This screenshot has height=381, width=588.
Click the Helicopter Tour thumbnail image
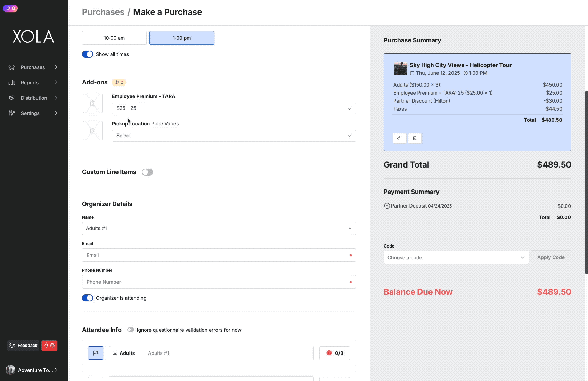click(400, 68)
